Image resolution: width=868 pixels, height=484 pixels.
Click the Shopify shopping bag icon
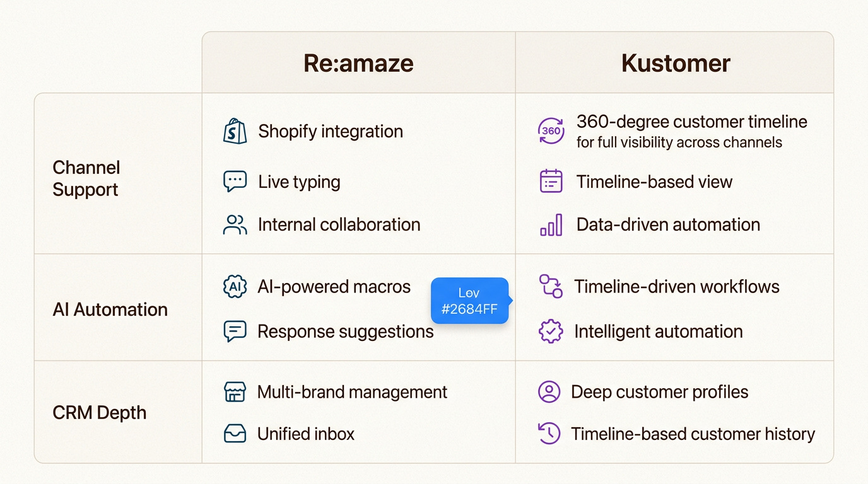click(235, 131)
